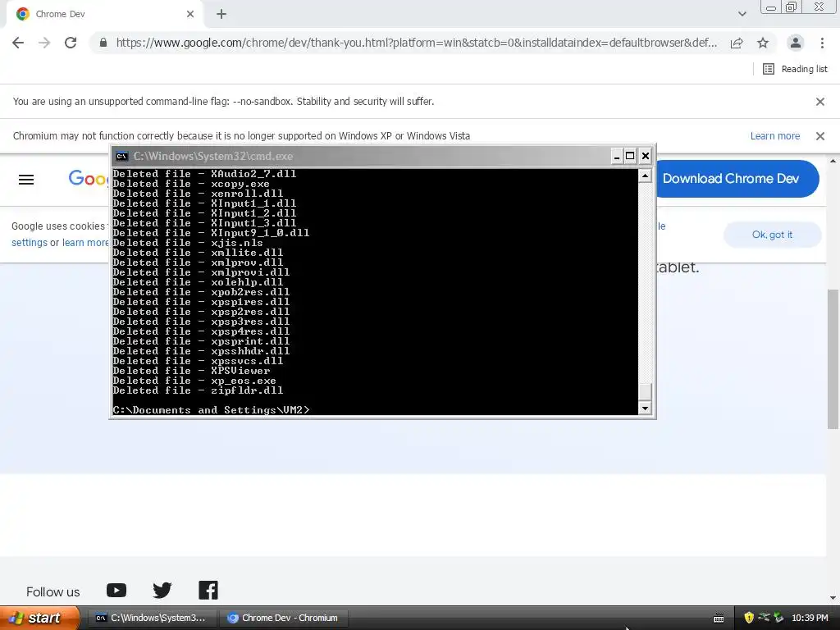The height and width of the screenshot is (630, 840).
Task: Click the security shield tray icon
Action: coord(749,618)
